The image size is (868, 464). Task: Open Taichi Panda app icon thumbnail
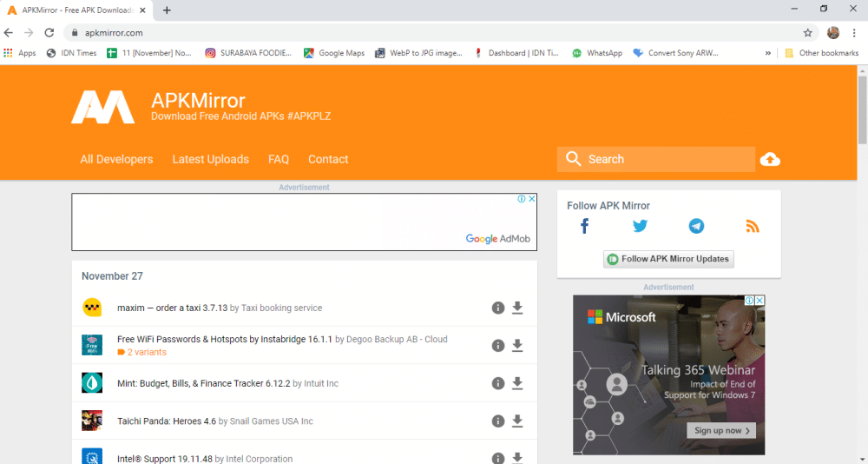point(92,421)
